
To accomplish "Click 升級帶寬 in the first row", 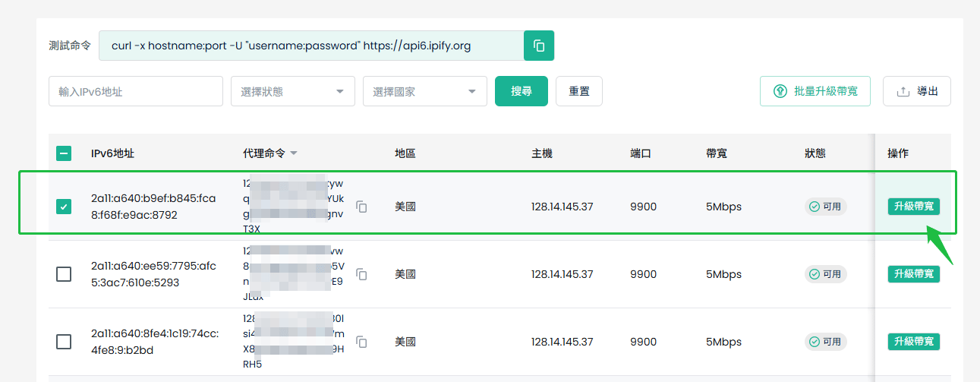I will (x=914, y=207).
